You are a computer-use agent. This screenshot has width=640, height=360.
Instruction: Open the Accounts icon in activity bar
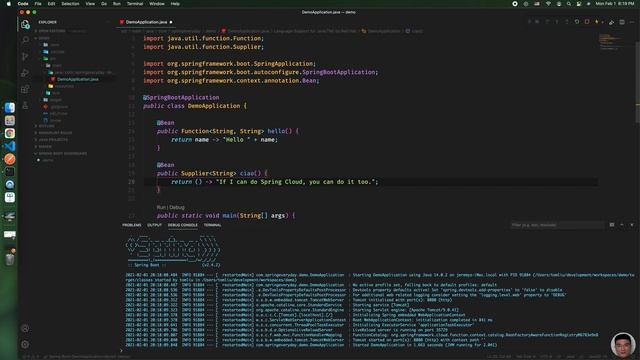(25, 328)
